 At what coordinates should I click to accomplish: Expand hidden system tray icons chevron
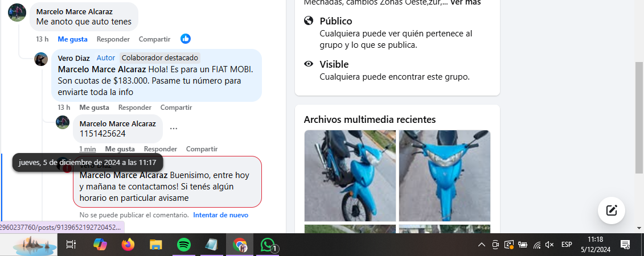[x=481, y=245]
